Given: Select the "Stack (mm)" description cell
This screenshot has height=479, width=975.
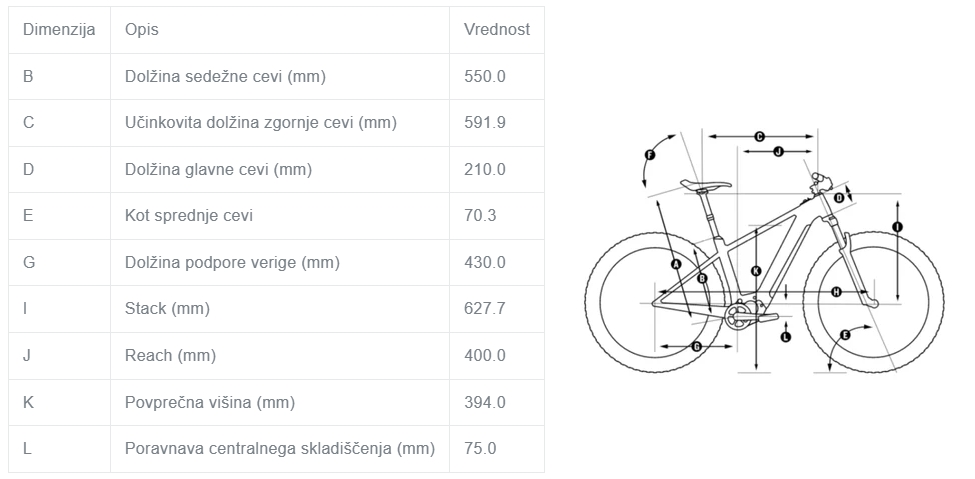Looking at the screenshot, I should (167, 308).
